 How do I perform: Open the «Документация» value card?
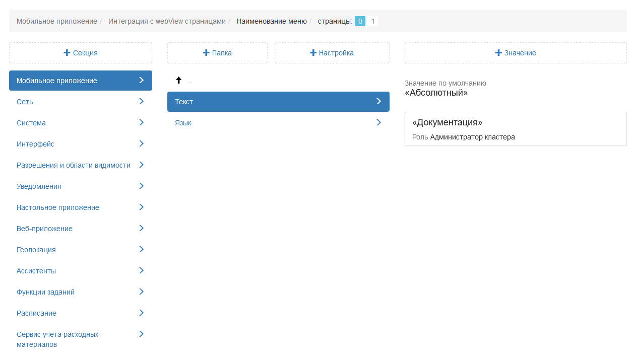click(x=515, y=129)
